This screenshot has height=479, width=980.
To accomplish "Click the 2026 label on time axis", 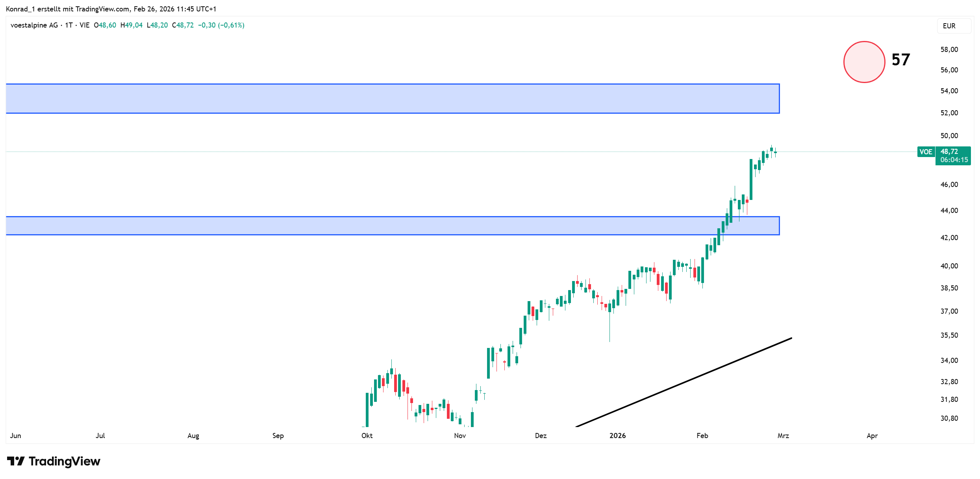I will point(617,436).
